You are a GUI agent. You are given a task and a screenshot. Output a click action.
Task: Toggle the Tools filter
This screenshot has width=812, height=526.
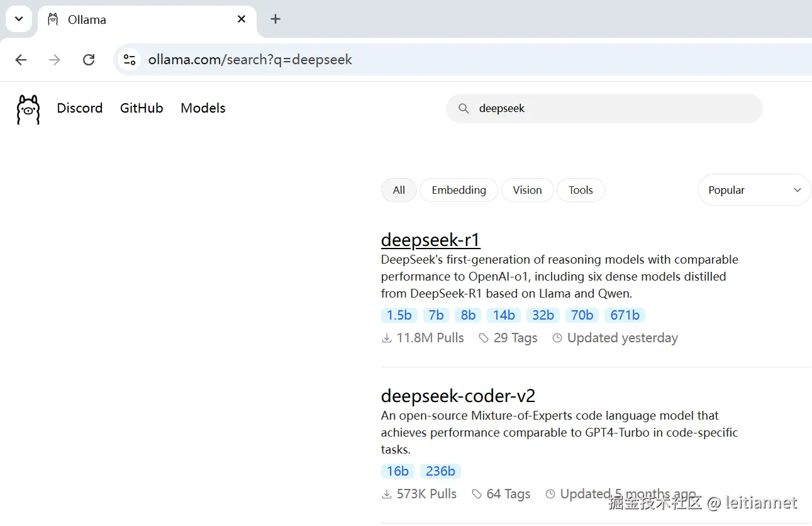(581, 190)
